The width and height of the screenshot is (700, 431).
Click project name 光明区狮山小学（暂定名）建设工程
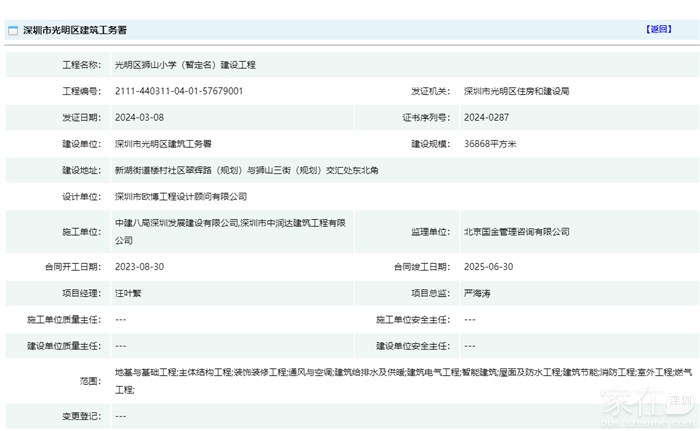click(x=185, y=64)
